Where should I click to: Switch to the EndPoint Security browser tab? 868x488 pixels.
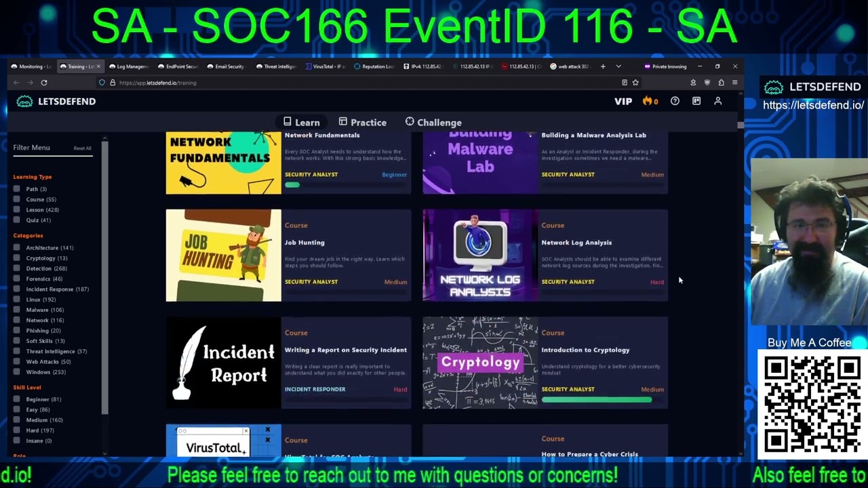point(177,66)
